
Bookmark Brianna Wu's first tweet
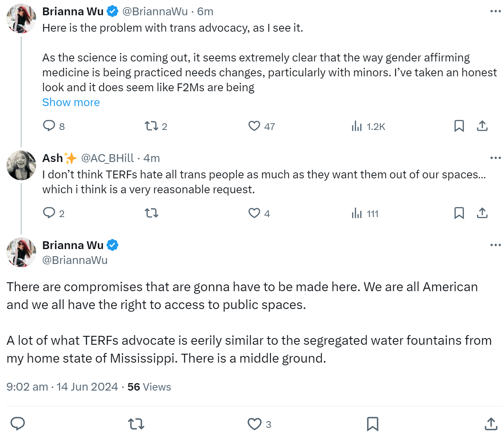tap(459, 126)
